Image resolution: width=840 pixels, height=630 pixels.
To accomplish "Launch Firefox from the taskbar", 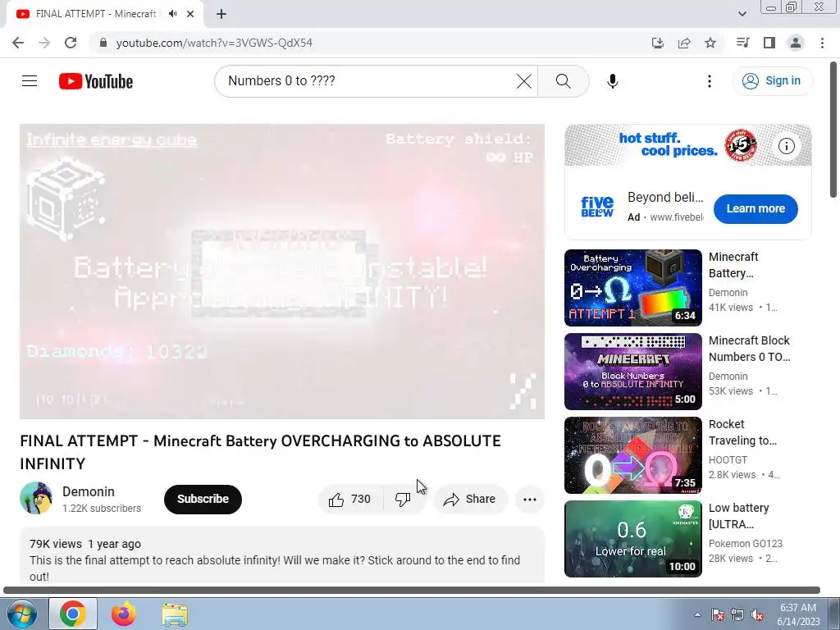I will (124, 614).
